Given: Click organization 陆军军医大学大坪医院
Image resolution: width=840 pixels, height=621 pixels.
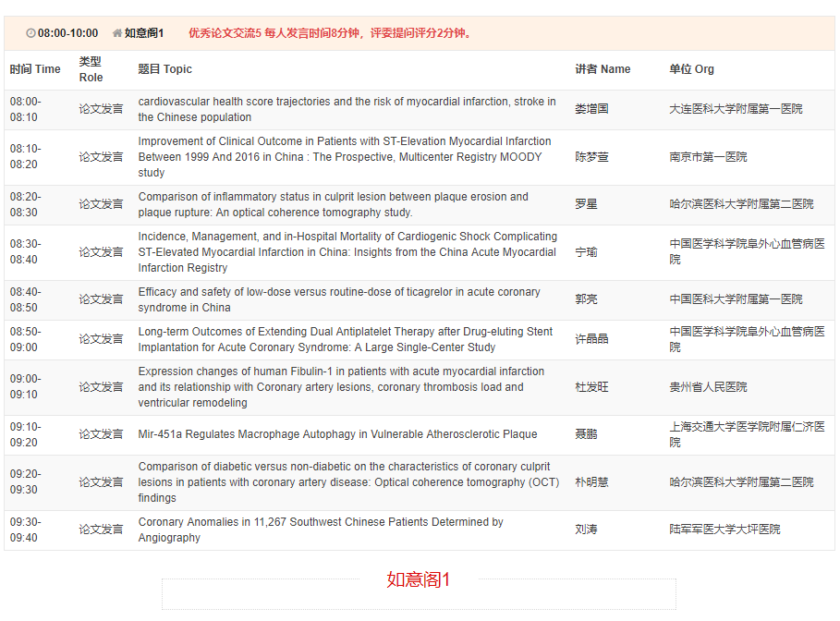Looking at the screenshot, I should (x=724, y=530).
